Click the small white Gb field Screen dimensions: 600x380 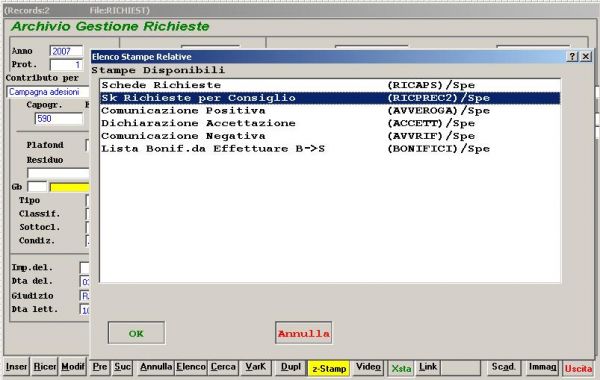coord(37,187)
